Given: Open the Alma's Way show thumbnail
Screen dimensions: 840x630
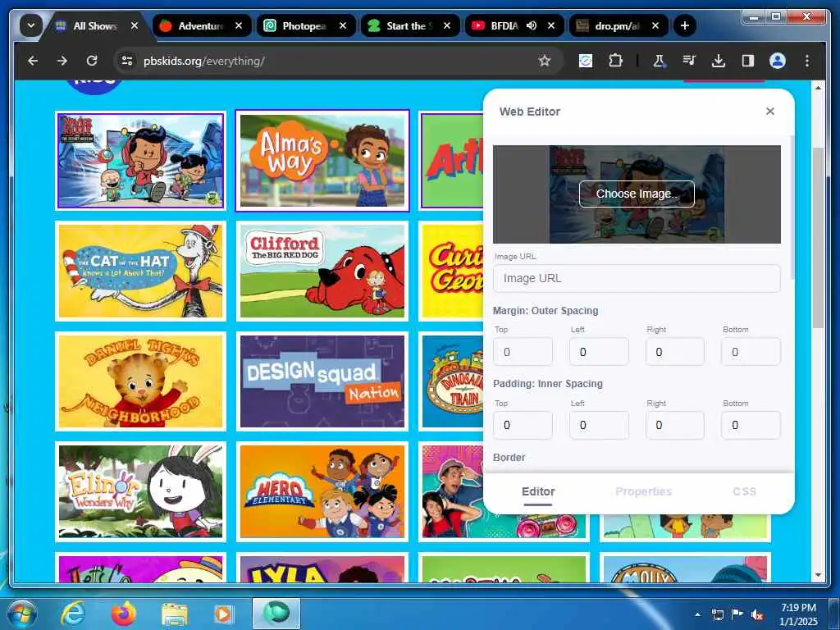Looking at the screenshot, I should (x=322, y=161).
